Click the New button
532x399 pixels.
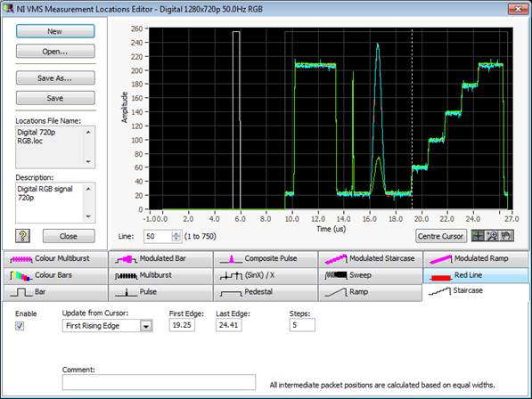point(55,31)
